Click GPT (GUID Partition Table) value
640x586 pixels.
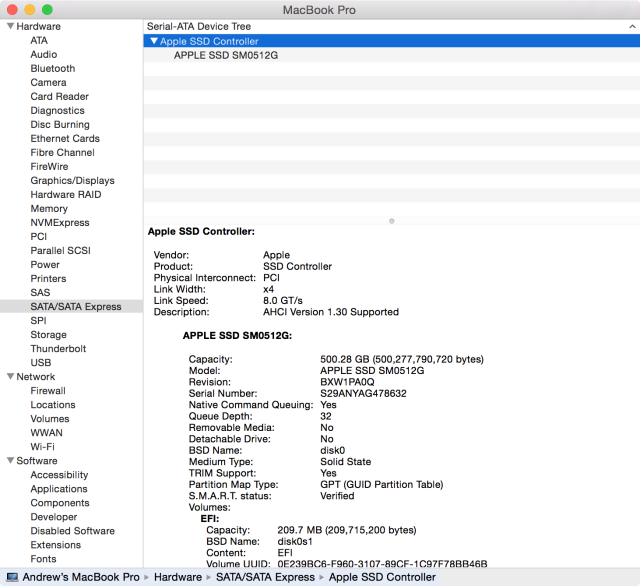(382, 484)
